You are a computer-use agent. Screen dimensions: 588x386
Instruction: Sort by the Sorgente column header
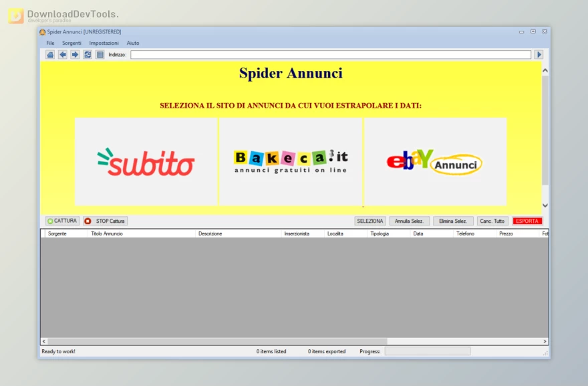point(66,233)
